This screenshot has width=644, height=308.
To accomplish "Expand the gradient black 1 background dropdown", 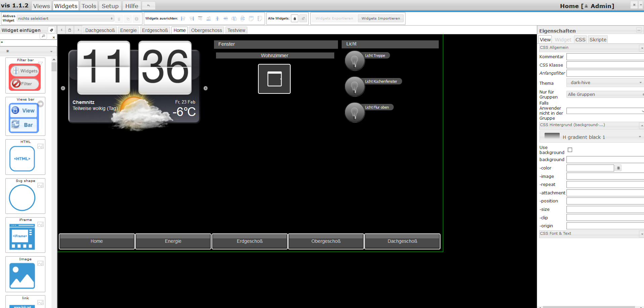I will pyautogui.click(x=592, y=137).
